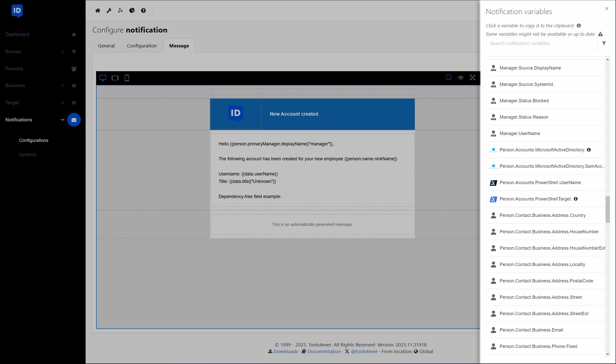
Task: Click Target grid icon in sidebar
Action: point(74,103)
